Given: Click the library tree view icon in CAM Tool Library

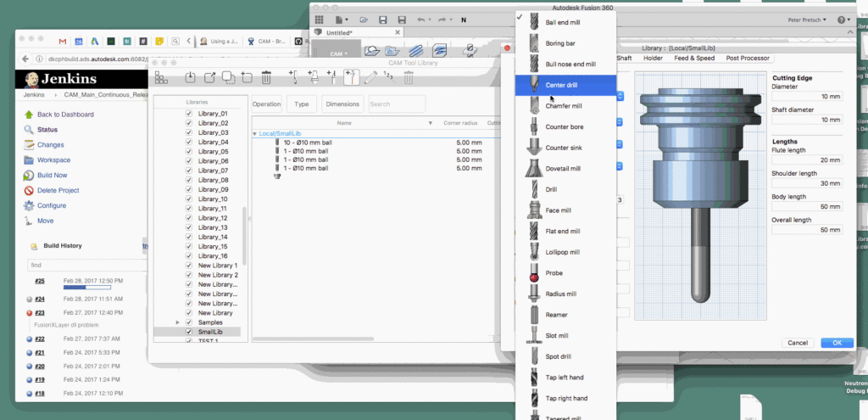Looking at the screenshot, I should 160,77.
